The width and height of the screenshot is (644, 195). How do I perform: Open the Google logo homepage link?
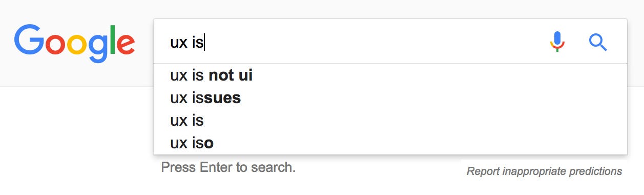(x=75, y=42)
